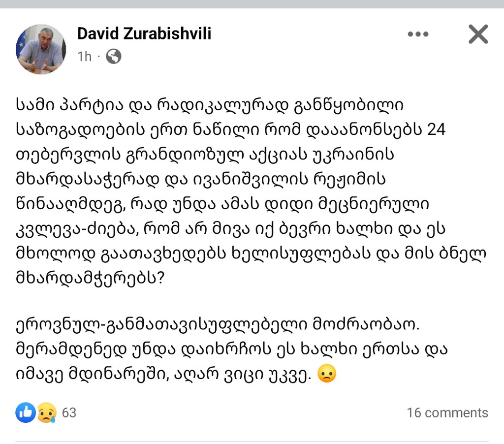Click the crying face reaction icon

coord(47,412)
